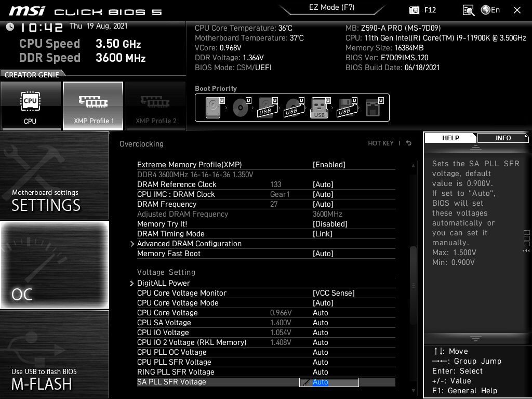Edit CPU PLL OC Voltage value
Viewport: 532px width, 399px height.
[320, 352]
